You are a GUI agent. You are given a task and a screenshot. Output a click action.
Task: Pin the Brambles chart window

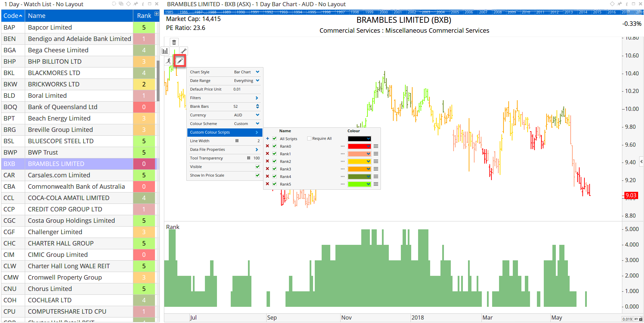(x=619, y=4)
